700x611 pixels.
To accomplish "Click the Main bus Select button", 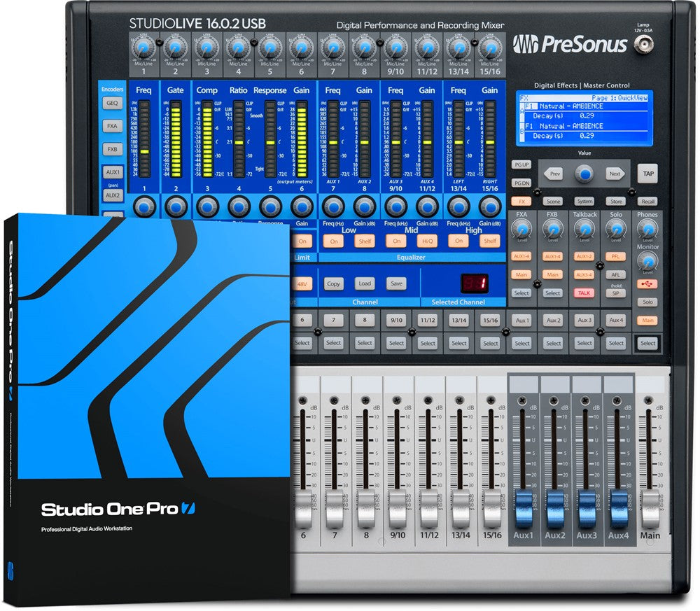I will point(647,343).
